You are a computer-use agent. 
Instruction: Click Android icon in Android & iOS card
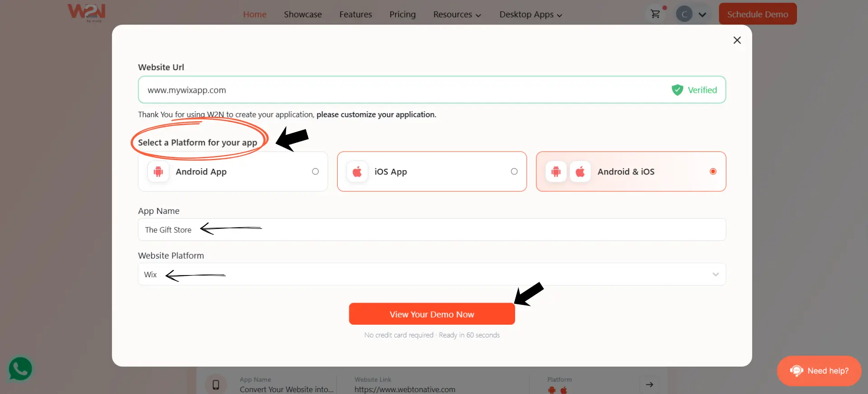pos(556,171)
